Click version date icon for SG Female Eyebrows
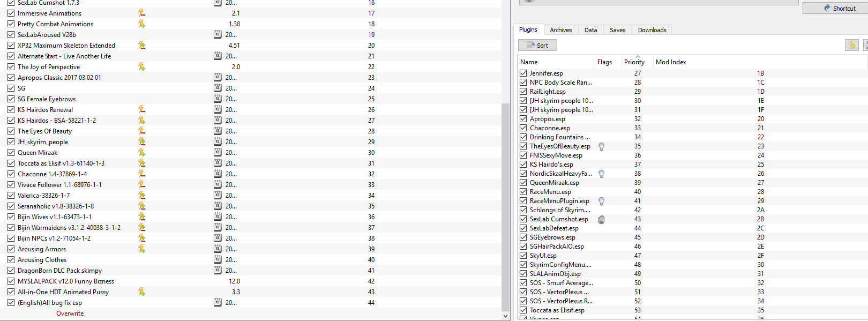This screenshot has height=321, width=868. [x=218, y=99]
